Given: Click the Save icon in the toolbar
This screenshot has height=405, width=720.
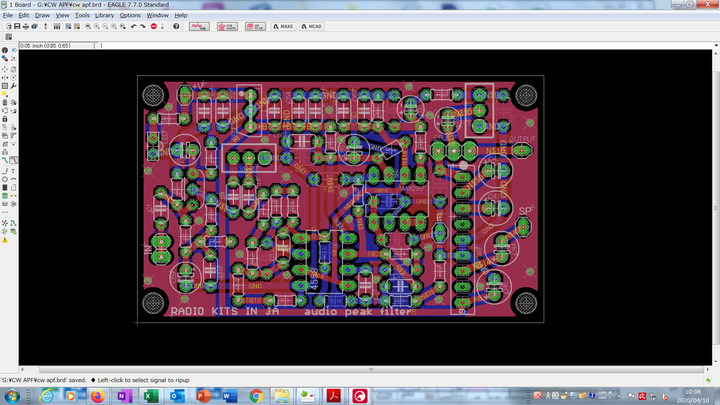Looking at the screenshot, I should coord(15,26).
